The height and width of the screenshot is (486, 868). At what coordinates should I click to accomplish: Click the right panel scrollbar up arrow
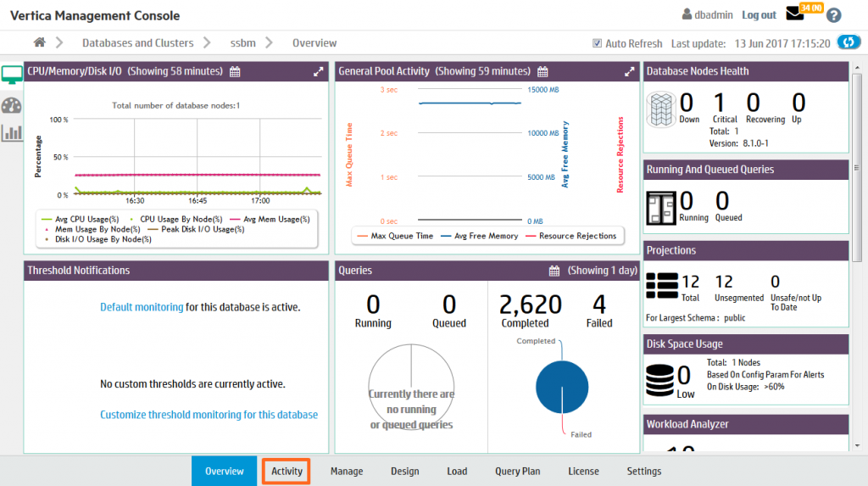pos(857,68)
